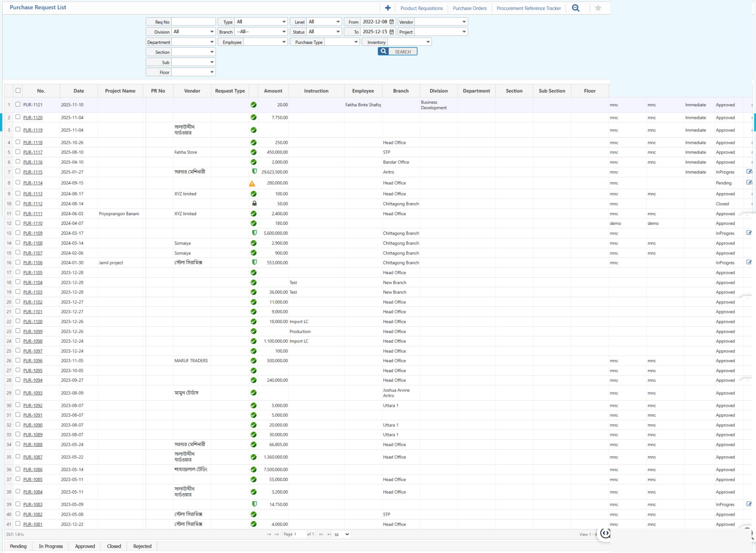Viewport: 756px width, 553px height.
Task: Click the zoom-out magnifier icon near the top right
Action: coord(576,8)
